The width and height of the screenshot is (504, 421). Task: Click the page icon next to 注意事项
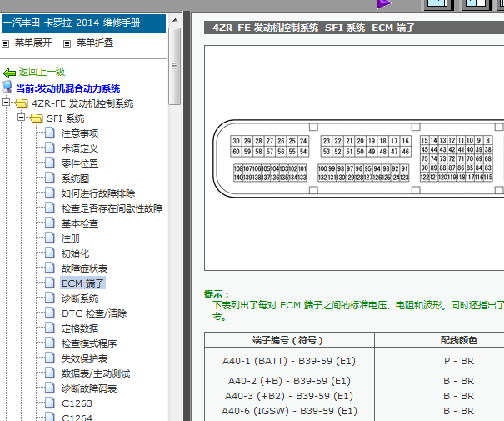[x=50, y=133]
